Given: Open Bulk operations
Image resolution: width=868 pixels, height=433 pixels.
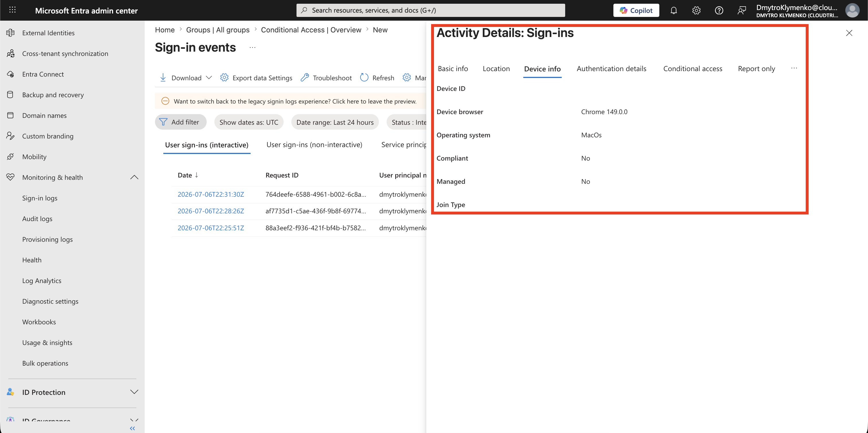Looking at the screenshot, I should [45, 363].
